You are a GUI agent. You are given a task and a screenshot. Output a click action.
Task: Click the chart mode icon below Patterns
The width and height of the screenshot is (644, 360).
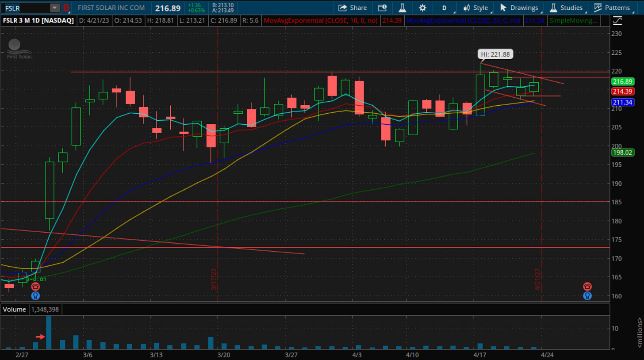(x=617, y=20)
